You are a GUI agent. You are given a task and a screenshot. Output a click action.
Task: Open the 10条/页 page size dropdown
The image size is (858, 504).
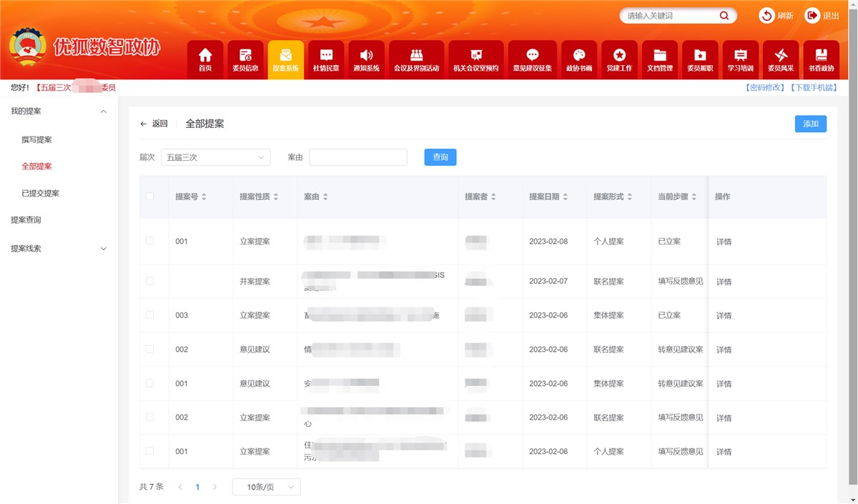click(265, 487)
